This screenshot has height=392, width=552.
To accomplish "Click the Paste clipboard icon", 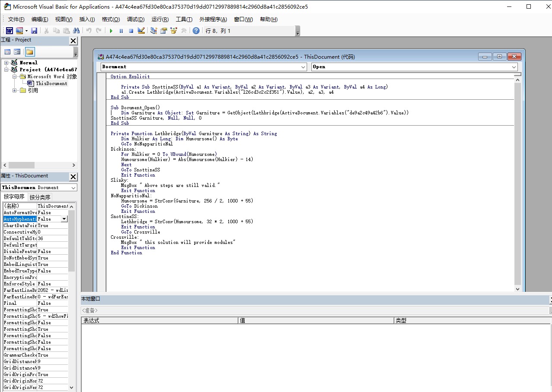I will tap(66, 31).
